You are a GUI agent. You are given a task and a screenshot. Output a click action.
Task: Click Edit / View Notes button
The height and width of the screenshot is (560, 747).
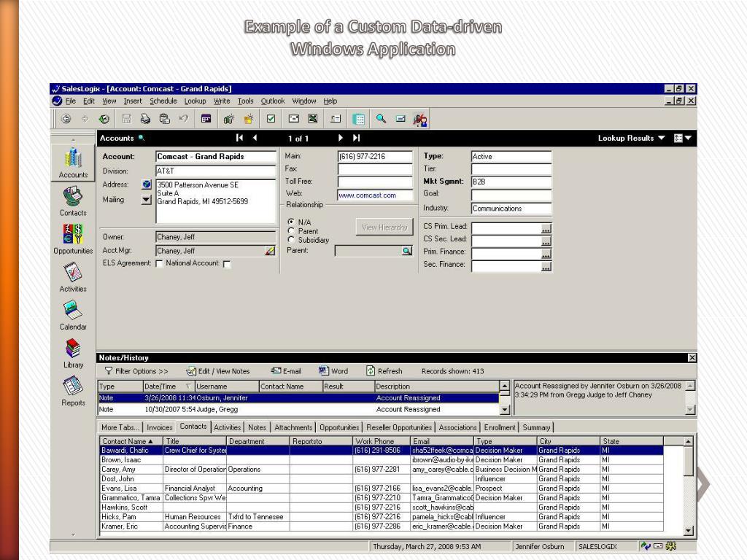[x=217, y=371]
